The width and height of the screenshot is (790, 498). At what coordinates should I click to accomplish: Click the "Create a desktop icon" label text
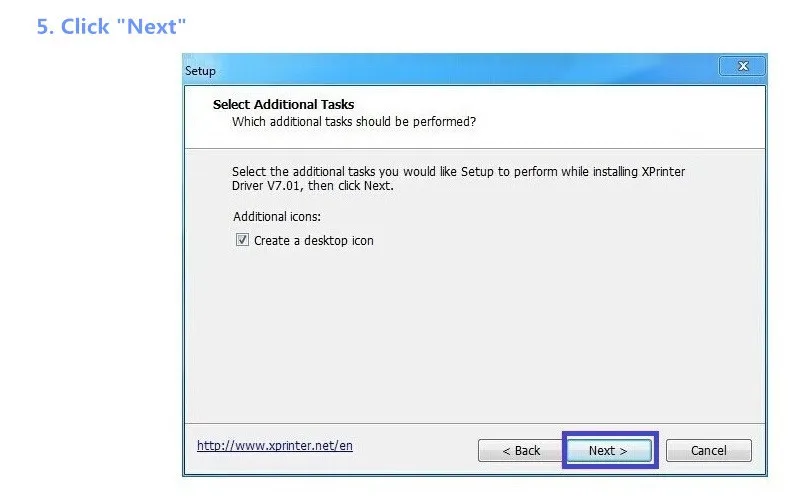(x=313, y=241)
